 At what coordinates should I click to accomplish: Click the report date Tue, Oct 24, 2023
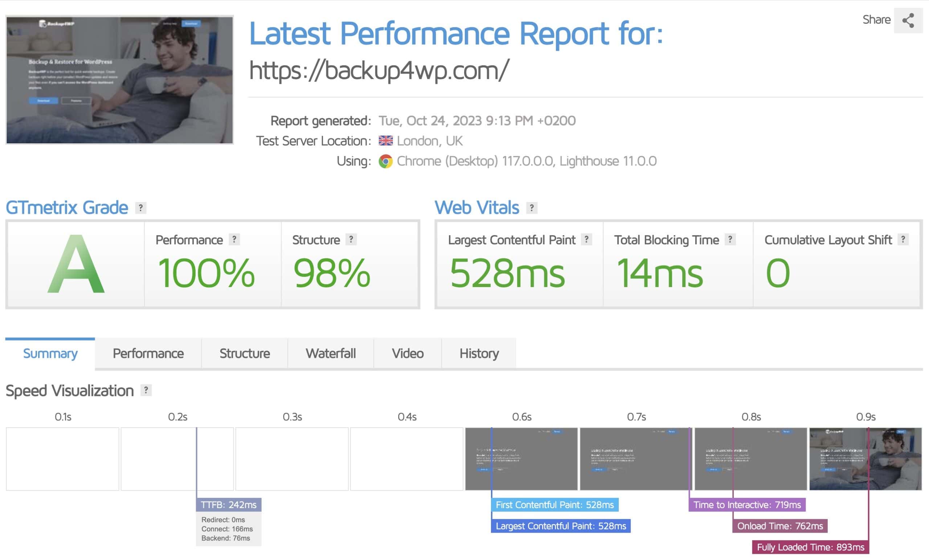coord(477,120)
